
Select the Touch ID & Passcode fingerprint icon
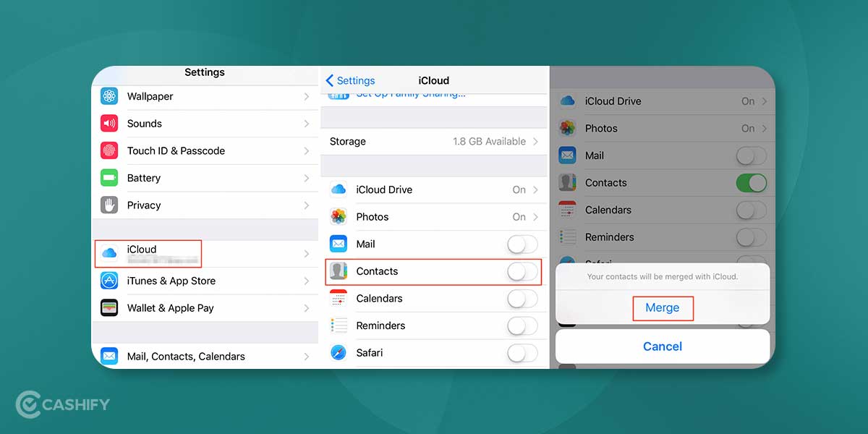tap(109, 150)
